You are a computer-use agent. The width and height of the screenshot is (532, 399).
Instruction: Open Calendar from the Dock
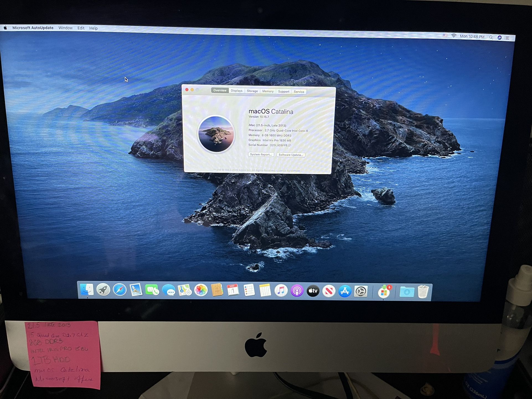coord(233,291)
